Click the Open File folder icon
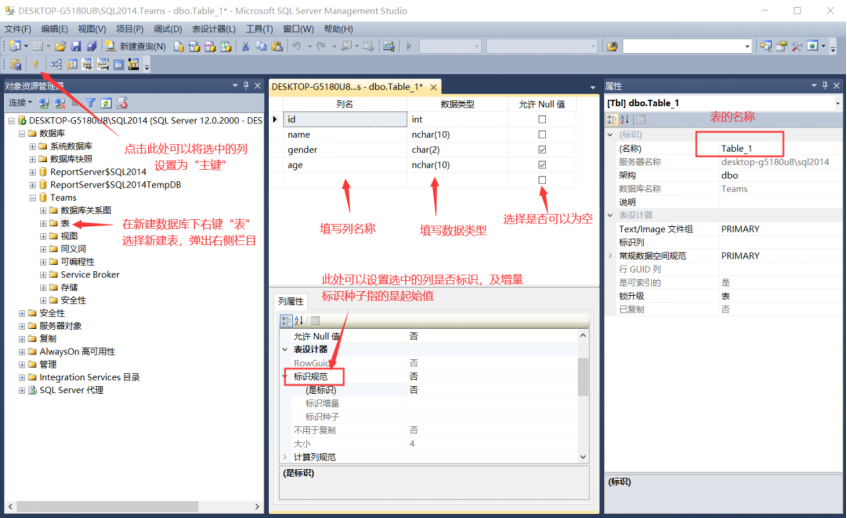Screen dimensions: 847x518 tap(60, 46)
